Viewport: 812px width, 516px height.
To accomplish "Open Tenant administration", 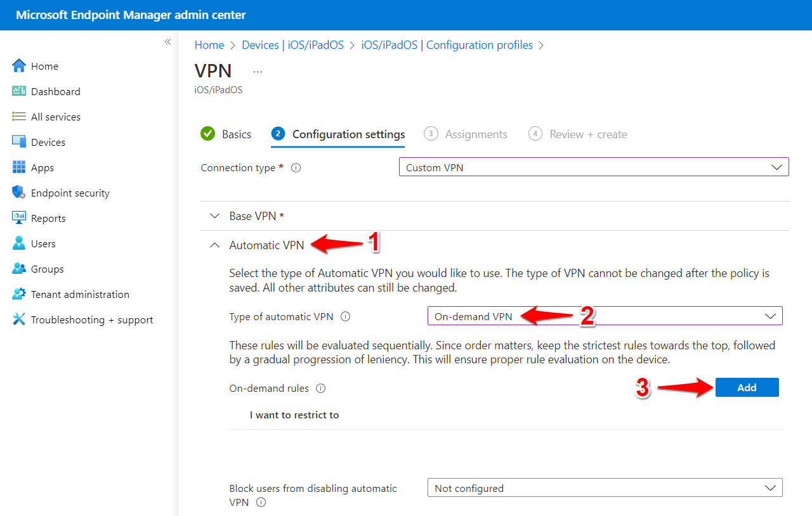I will pos(18,294).
